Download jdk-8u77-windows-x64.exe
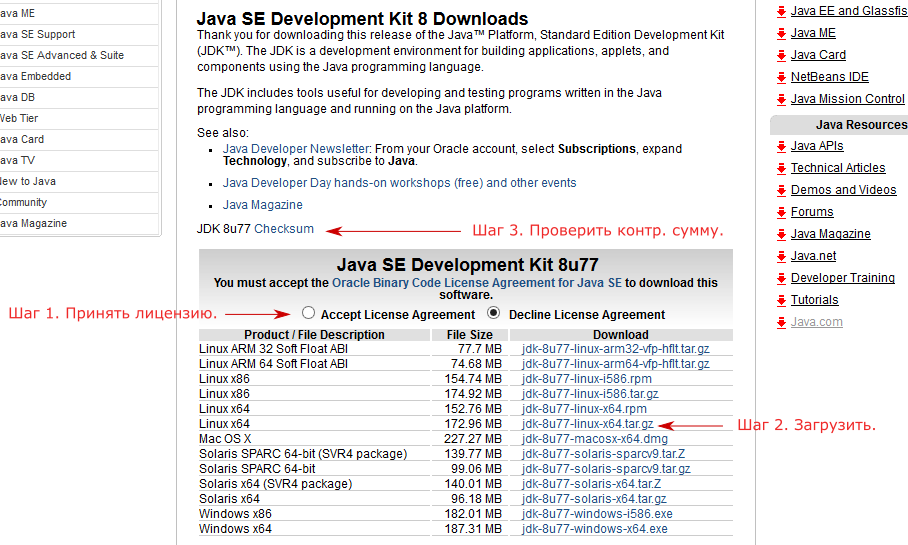This screenshot has height=545, width=908. (594, 529)
